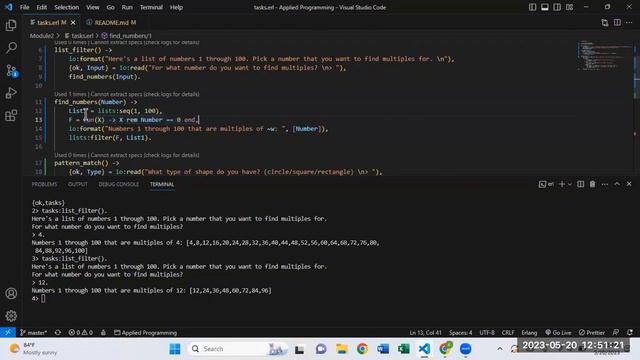Select the TERMINAL panel tab
The width and height of the screenshot is (640, 360).
click(162, 184)
